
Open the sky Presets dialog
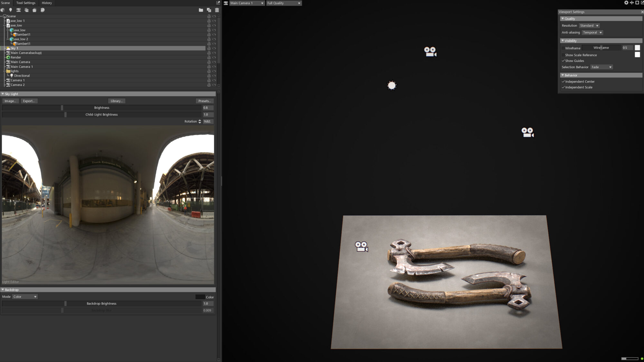click(x=204, y=101)
